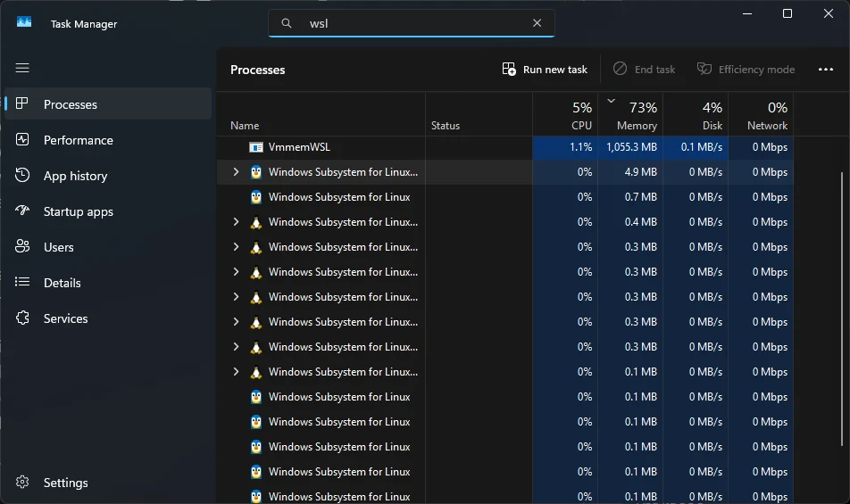Click the 0.4 MB memory cell
The height and width of the screenshot is (504, 850).
(x=630, y=222)
